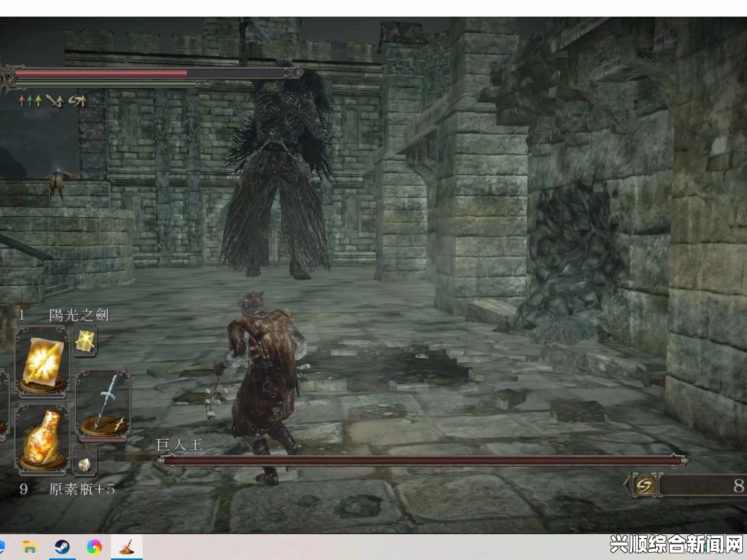Click the 陽光之劍 spell name label
747x560 pixels.
click(x=79, y=315)
